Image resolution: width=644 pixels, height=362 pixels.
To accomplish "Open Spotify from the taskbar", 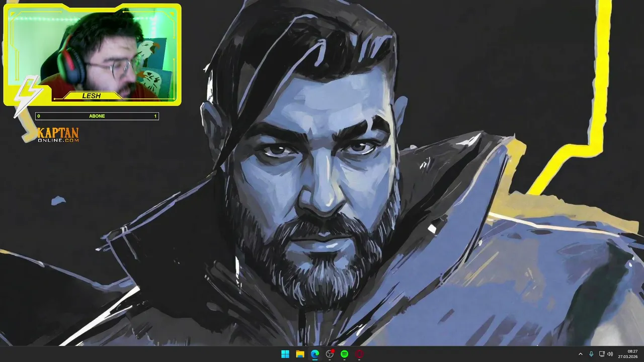I will (x=344, y=354).
